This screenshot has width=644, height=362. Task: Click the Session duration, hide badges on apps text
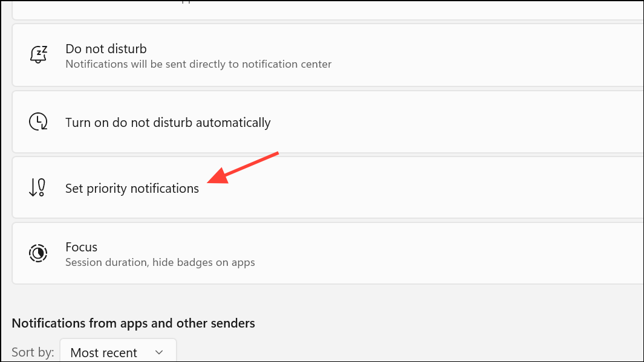tap(160, 262)
